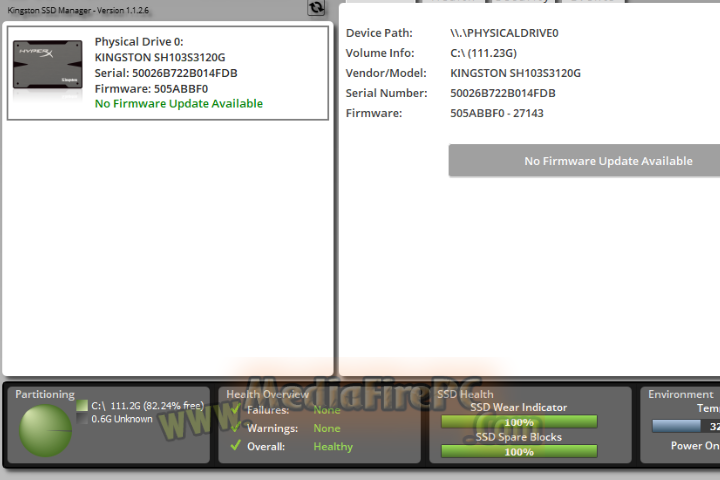Click the '0.6G Unknown' legend text
The height and width of the screenshot is (480, 720).
pyautogui.click(x=122, y=419)
